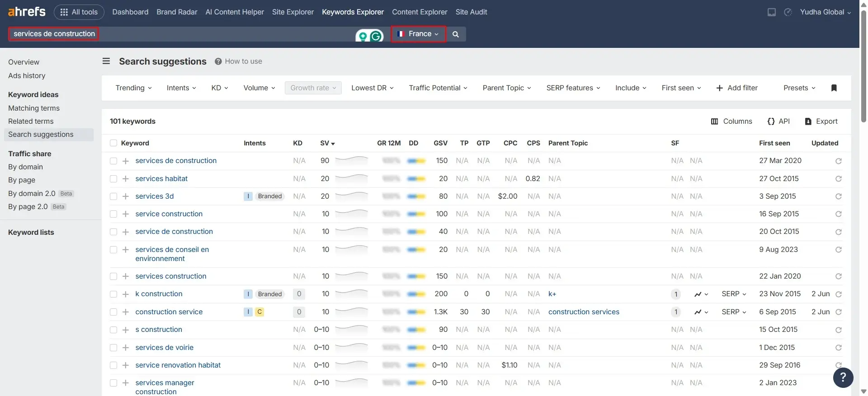Open the Yudha Global account menu
This screenshot has width=868, height=396.
(826, 12)
